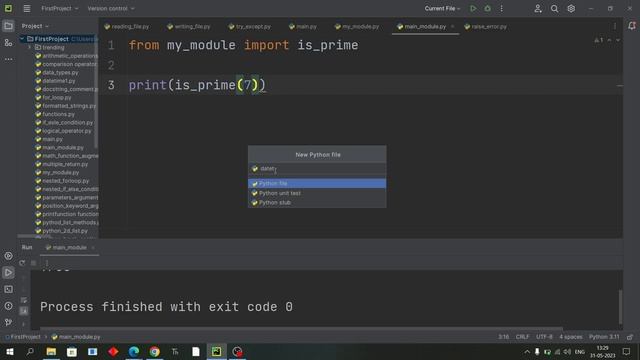640x360 pixels.
Task: Close the main_module Run tab
Action: pyautogui.click(x=93, y=247)
